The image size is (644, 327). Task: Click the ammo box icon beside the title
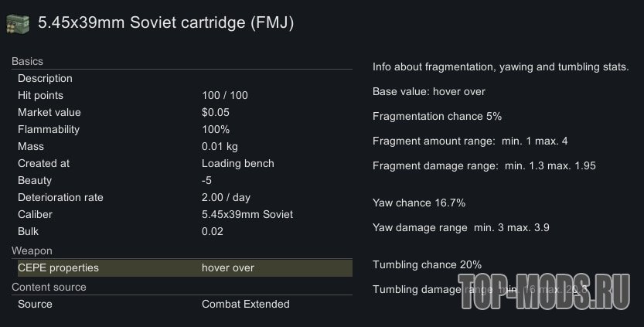click(x=16, y=24)
